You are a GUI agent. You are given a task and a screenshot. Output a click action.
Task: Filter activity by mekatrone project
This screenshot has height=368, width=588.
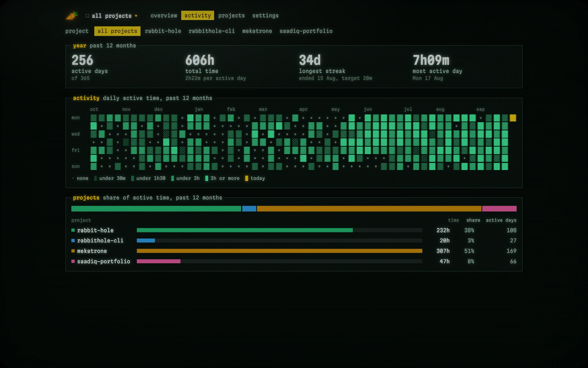257,31
